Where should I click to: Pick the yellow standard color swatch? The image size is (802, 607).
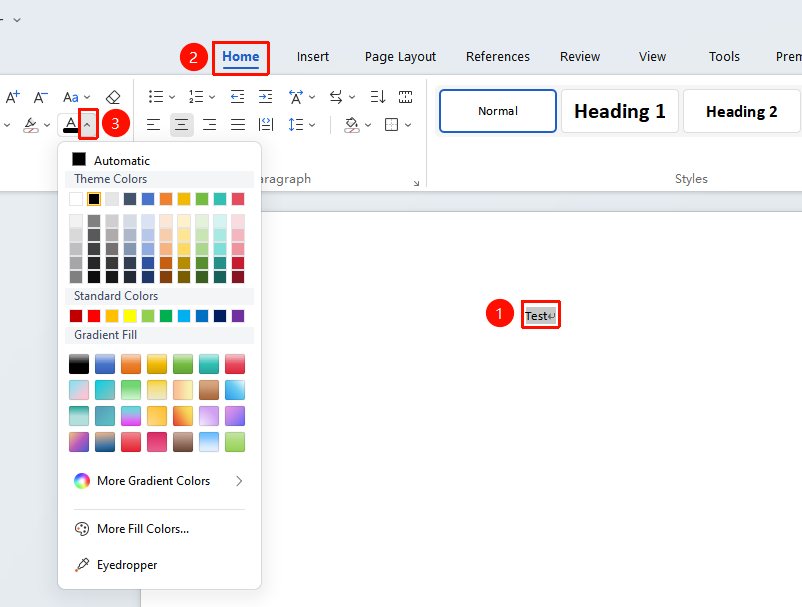tap(130, 316)
